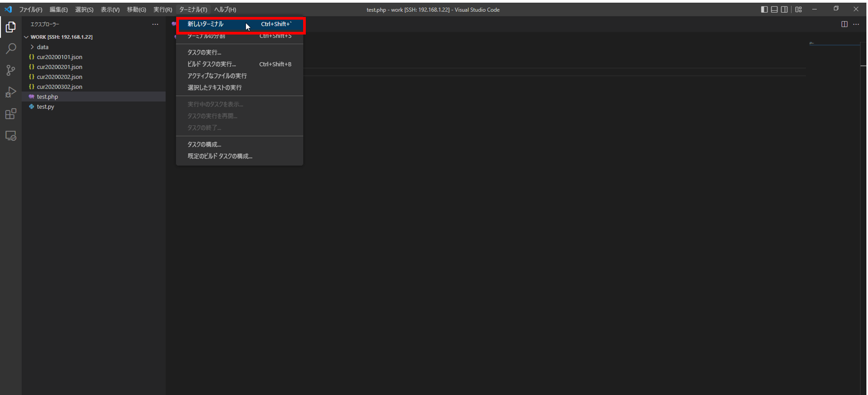Open cur20200101.json in Explorer
868x395 pixels.
pyautogui.click(x=94, y=57)
